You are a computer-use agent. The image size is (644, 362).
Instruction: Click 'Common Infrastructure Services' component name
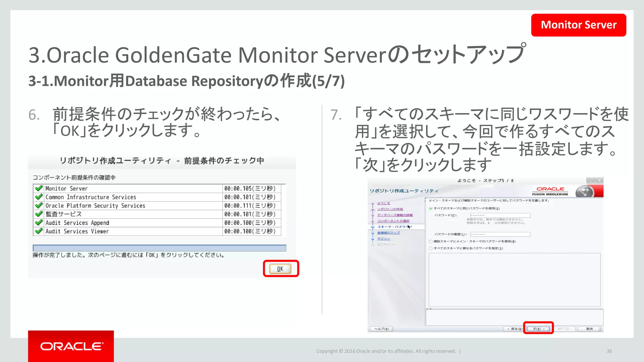pos(91,197)
